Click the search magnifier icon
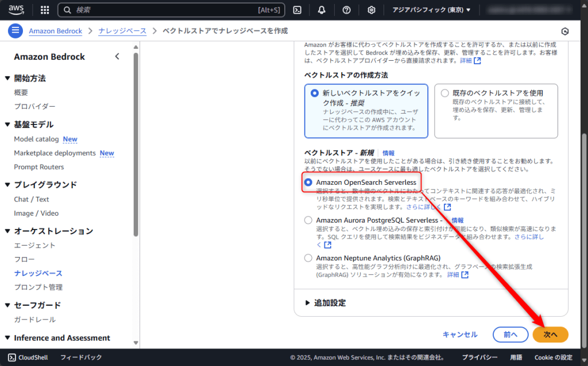Screen dimensions: 588x366 [x=67, y=10]
